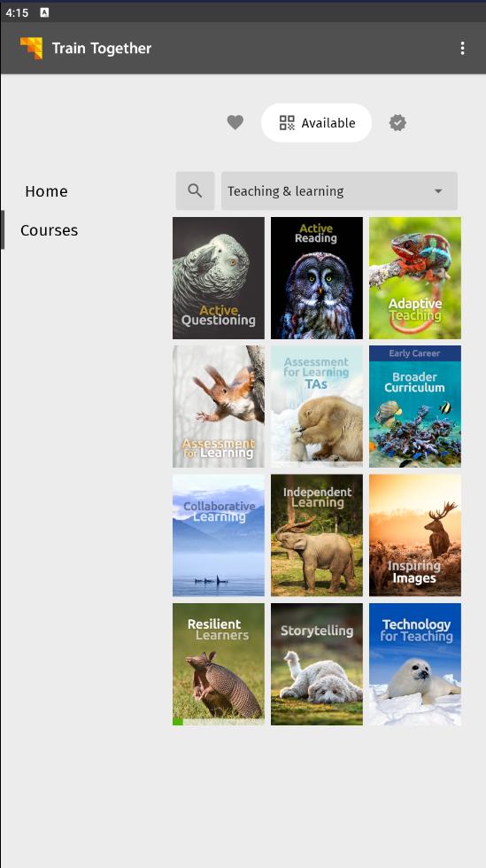486x868 pixels.
Task: Choose the Adaptive Teaching chameleon course
Action: tap(415, 278)
